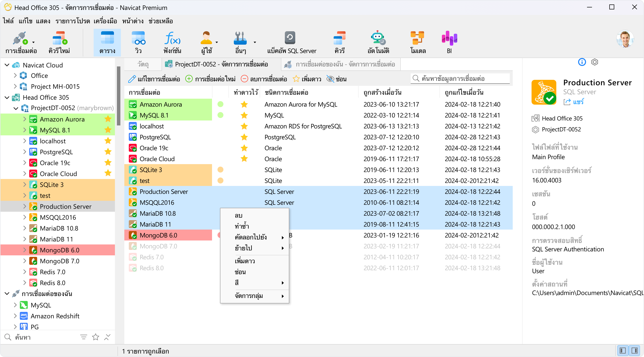
Task: Switch to the hexagon object panel icon
Action: coord(594,62)
